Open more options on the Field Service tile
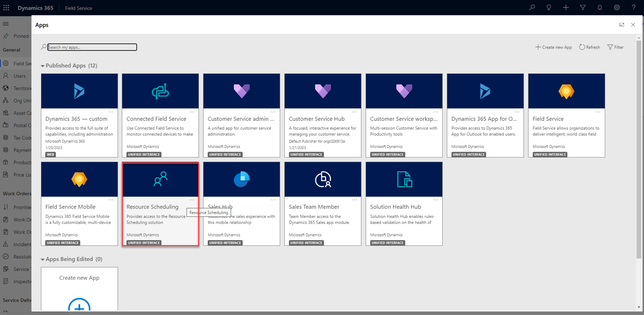The height and width of the screenshot is (315, 644). point(598,112)
